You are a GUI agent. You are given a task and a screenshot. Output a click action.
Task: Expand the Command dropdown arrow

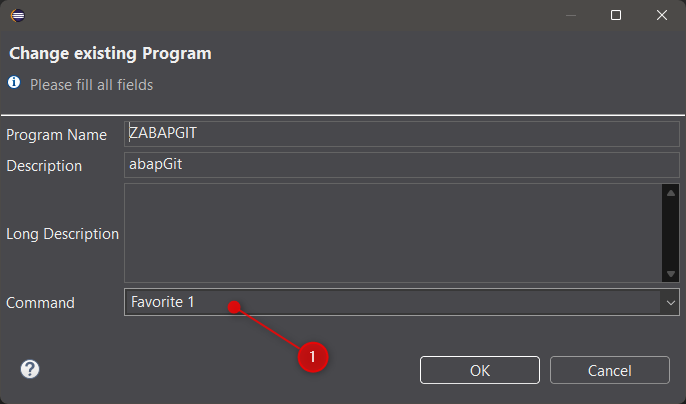click(x=670, y=302)
